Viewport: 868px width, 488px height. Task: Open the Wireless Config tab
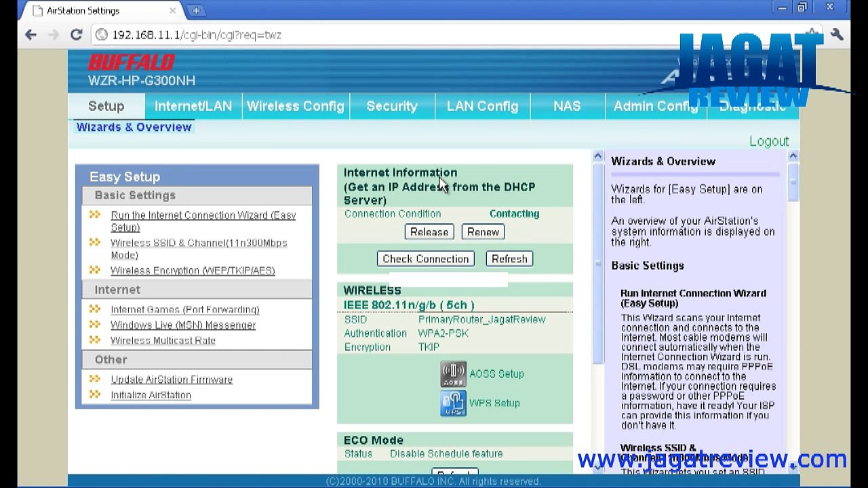pos(295,106)
